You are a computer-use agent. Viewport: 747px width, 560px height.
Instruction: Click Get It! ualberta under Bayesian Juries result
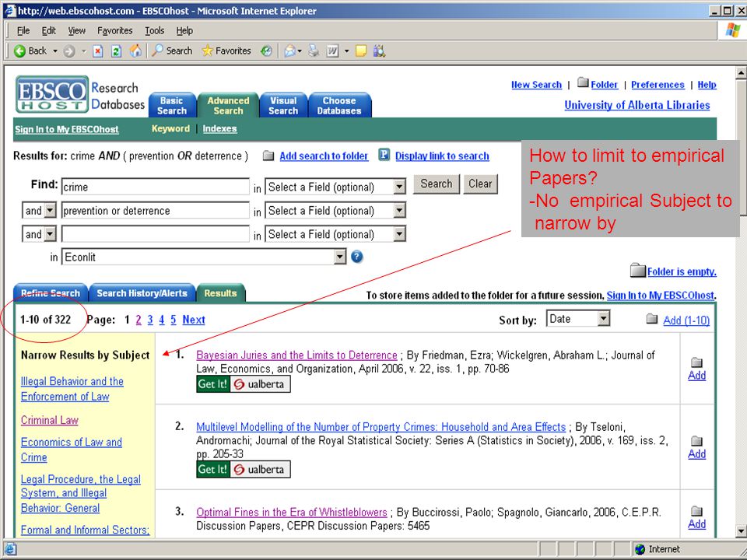click(244, 384)
